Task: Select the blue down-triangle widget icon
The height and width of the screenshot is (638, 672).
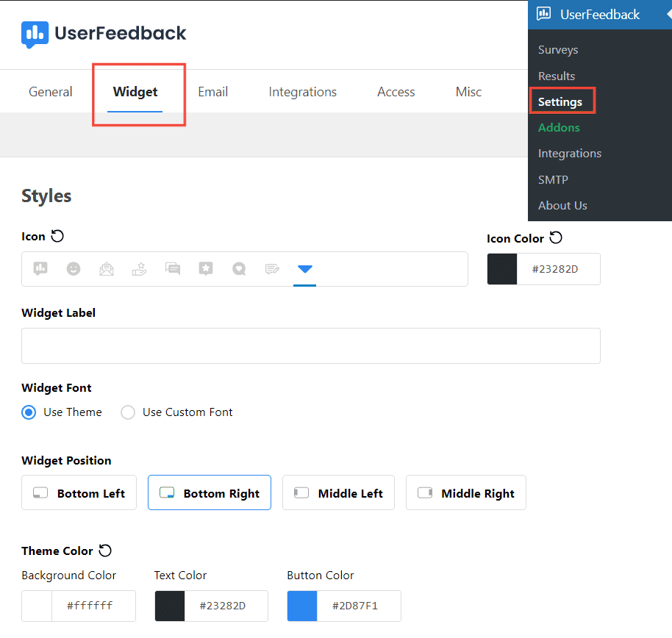Action: point(304,269)
